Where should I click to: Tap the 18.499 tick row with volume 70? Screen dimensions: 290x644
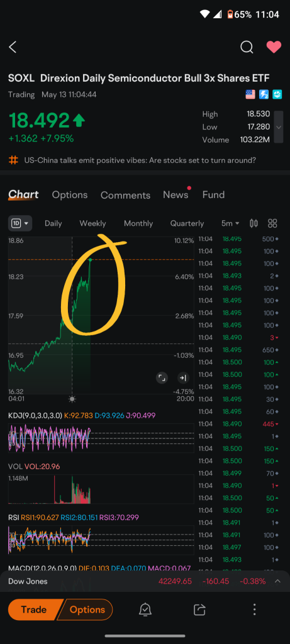[x=238, y=473]
